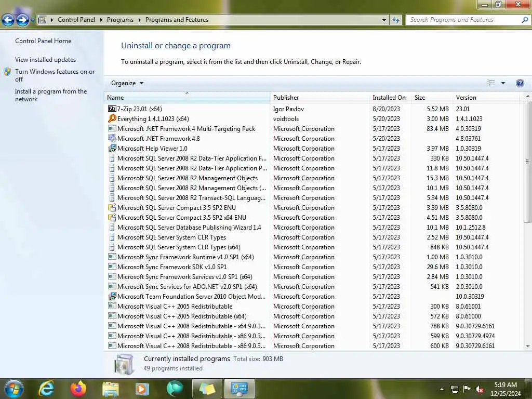Sort by the Publisher column header

(x=320, y=97)
